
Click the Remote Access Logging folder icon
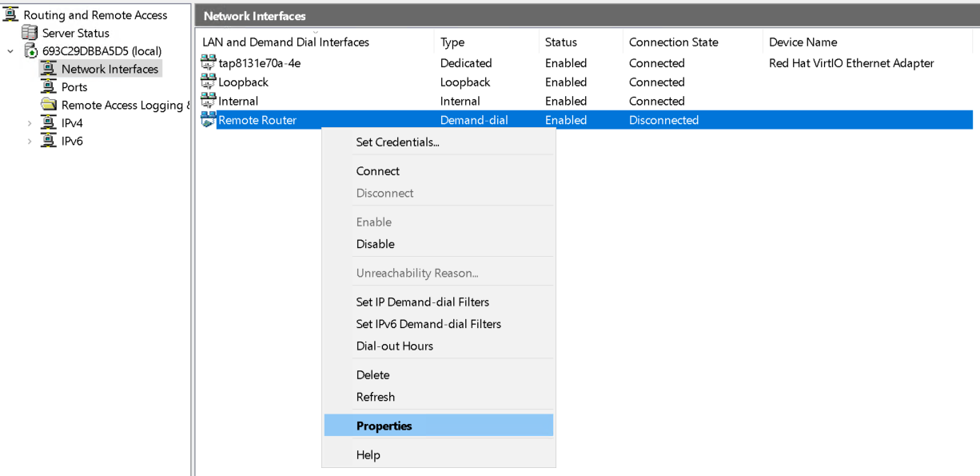(48, 105)
